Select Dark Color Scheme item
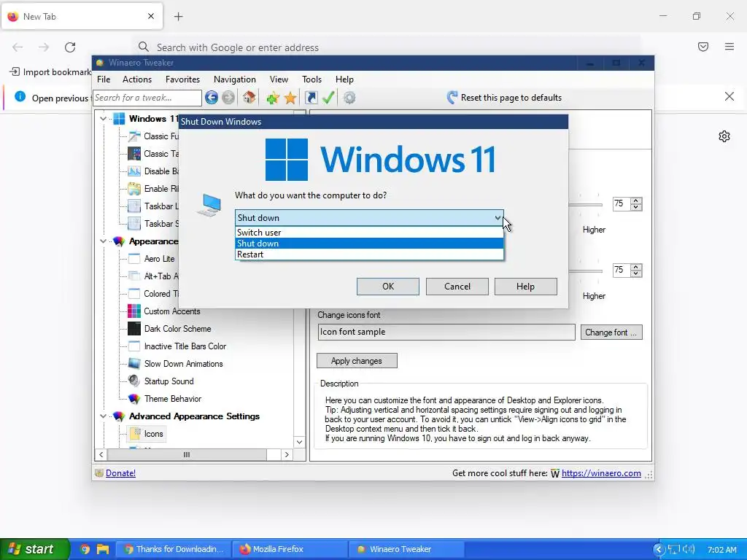Screen dimensions: 747x560 [177, 329]
